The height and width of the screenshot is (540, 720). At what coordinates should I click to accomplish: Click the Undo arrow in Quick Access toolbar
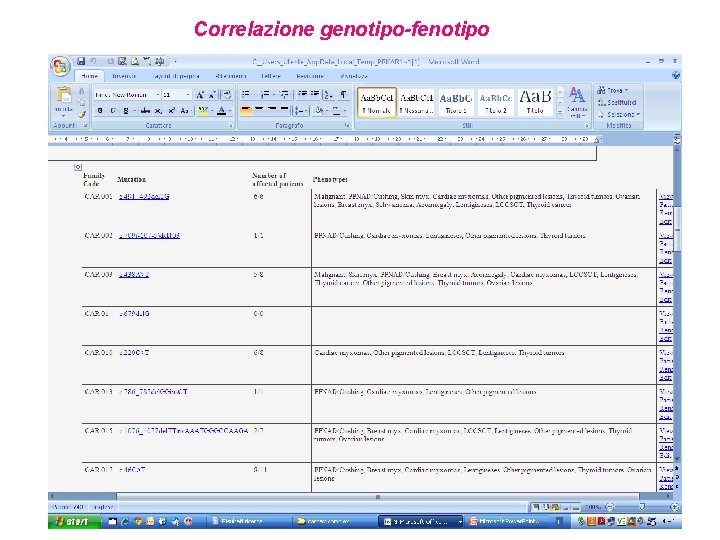(x=93, y=61)
